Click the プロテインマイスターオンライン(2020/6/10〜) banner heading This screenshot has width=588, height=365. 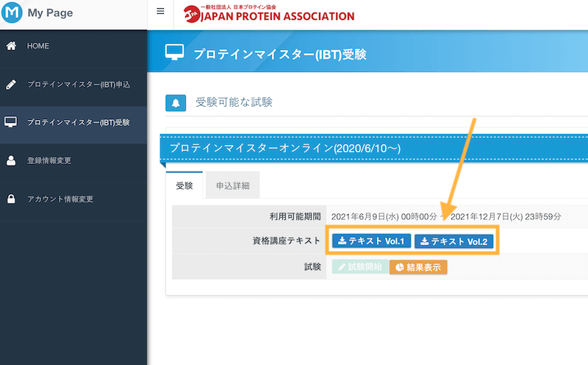pyautogui.click(x=285, y=149)
